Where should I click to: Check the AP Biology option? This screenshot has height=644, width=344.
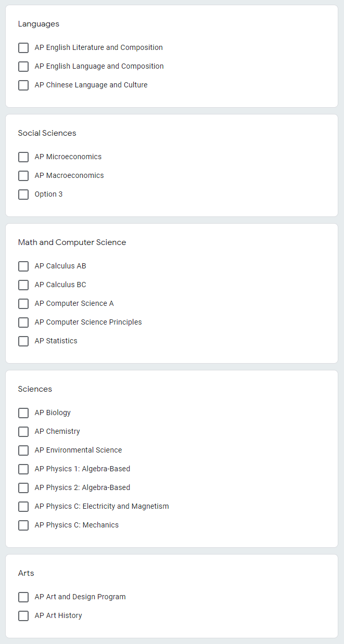click(23, 413)
